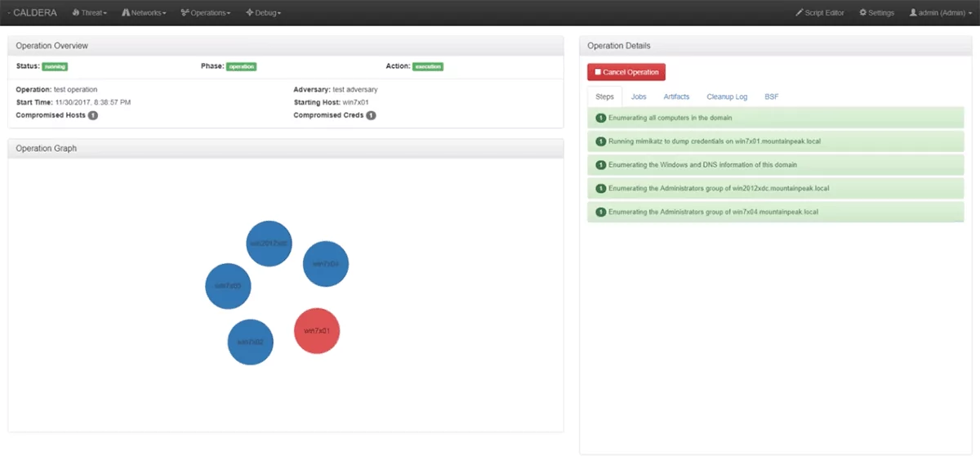
Task: Switch to the Steps tab
Action: click(604, 96)
